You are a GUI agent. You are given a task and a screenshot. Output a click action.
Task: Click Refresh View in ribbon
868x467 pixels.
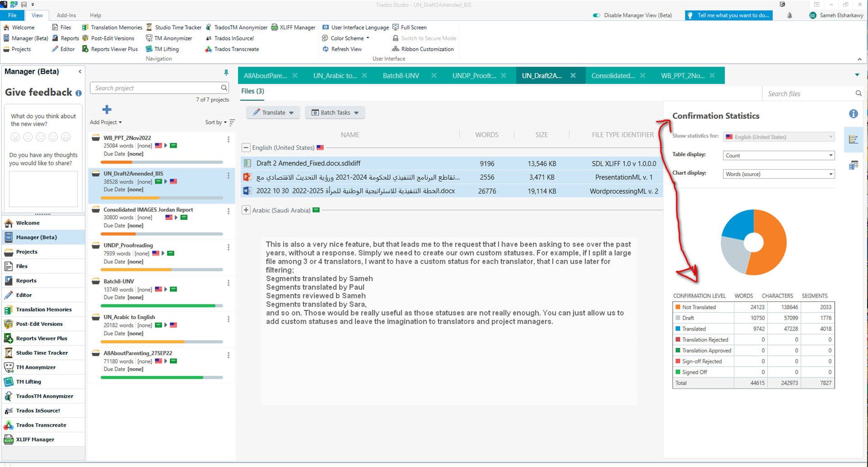pyautogui.click(x=342, y=49)
